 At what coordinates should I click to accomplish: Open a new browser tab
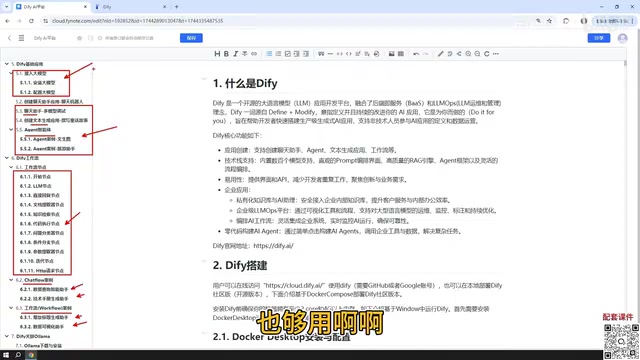(176, 7)
